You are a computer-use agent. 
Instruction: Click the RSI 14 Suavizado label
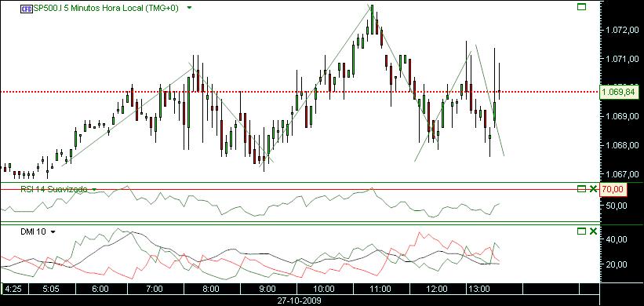coord(54,189)
